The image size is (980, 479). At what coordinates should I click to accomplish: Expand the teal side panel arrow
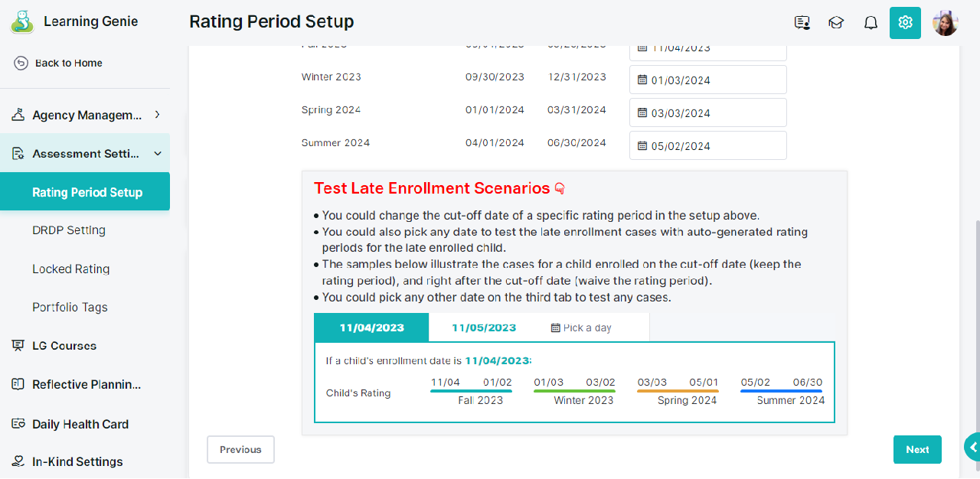tap(973, 448)
